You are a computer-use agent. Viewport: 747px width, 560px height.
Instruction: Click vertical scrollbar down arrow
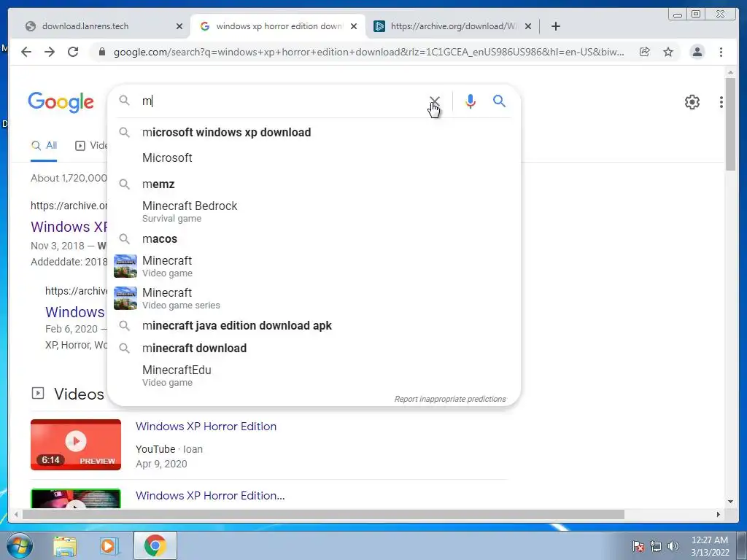730,502
